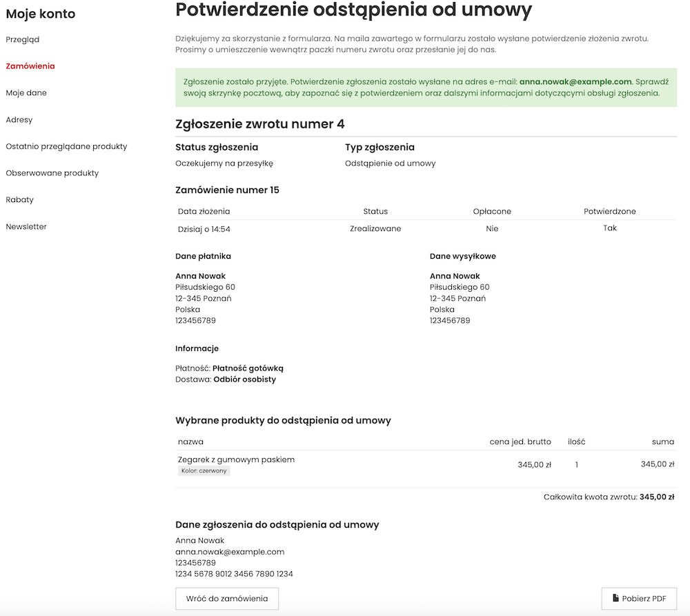Click the Zrealizowane status cell

(x=375, y=229)
